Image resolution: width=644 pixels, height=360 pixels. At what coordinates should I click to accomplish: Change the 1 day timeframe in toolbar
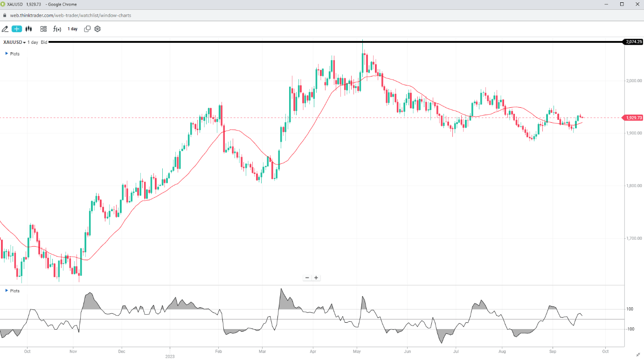click(x=72, y=29)
